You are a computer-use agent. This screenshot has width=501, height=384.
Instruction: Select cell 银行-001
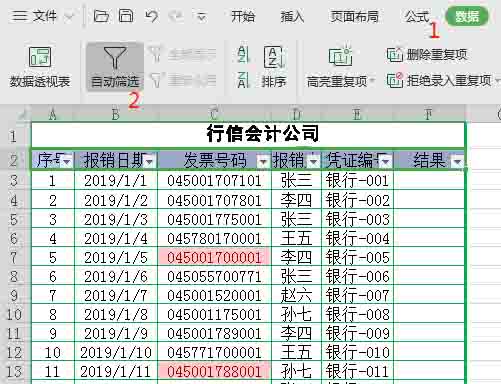357,181
